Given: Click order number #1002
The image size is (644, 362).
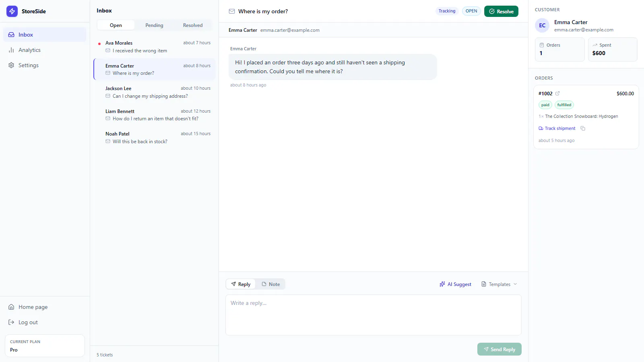Looking at the screenshot, I should coord(545,93).
